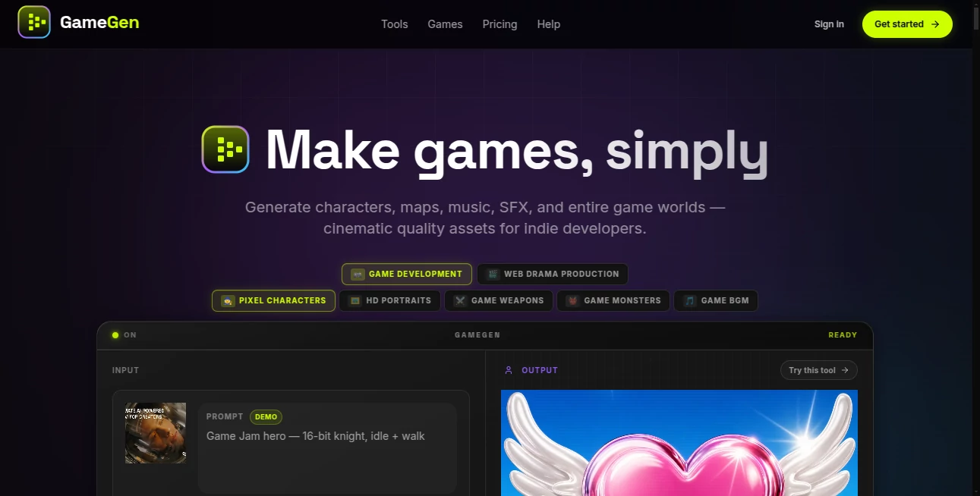Click the Game BGM music note icon
This screenshot has width=980, height=496.
[x=689, y=300]
